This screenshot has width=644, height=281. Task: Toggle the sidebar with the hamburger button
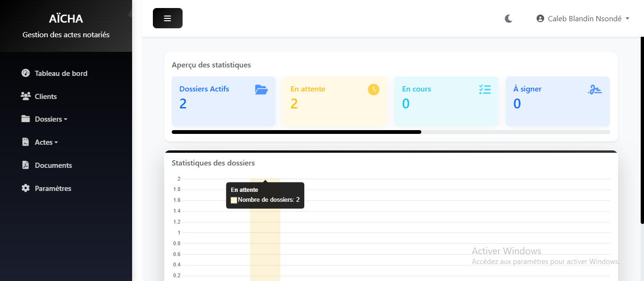[167, 18]
